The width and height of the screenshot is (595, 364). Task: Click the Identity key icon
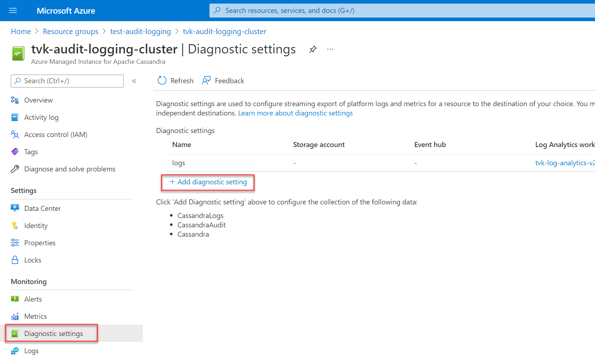pyautogui.click(x=15, y=226)
